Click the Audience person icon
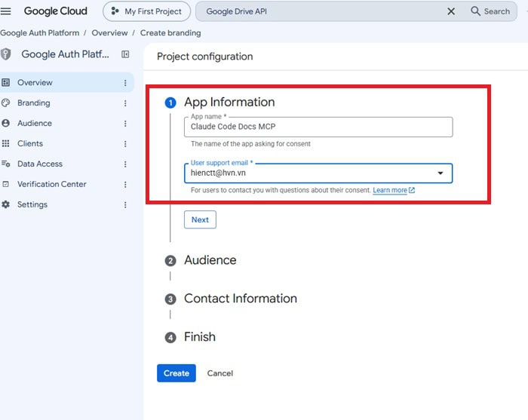528x420 pixels. coord(6,123)
